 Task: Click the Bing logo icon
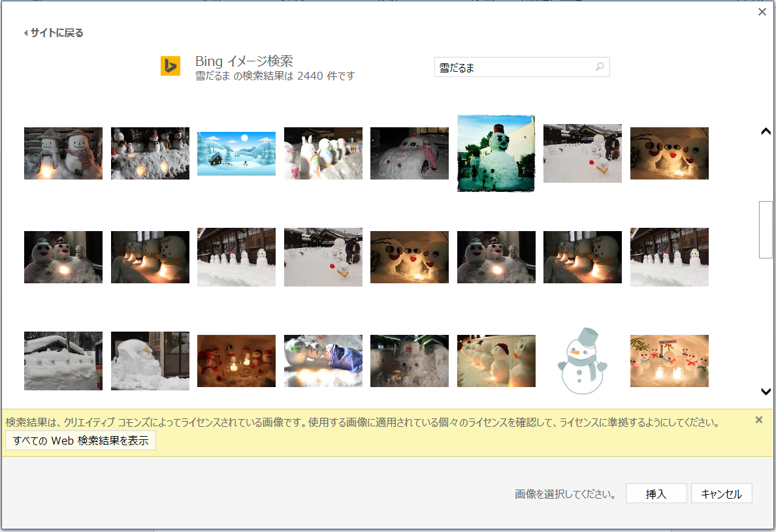[x=170, y=66]
